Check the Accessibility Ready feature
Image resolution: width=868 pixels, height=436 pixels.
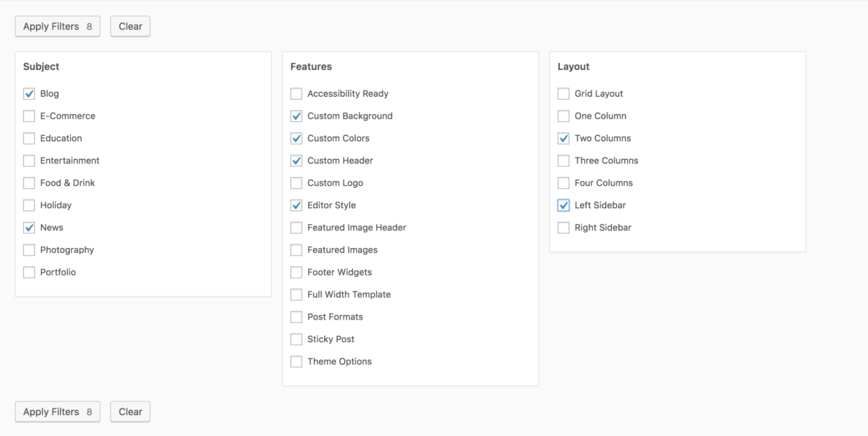(296, 93)
